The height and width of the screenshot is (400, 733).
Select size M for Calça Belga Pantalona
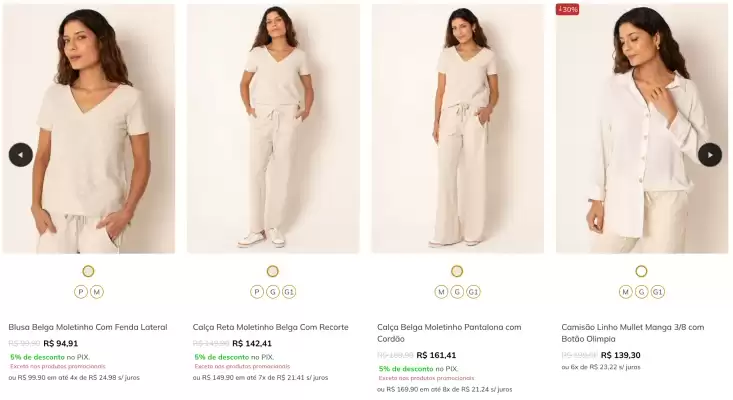point(441,292)
